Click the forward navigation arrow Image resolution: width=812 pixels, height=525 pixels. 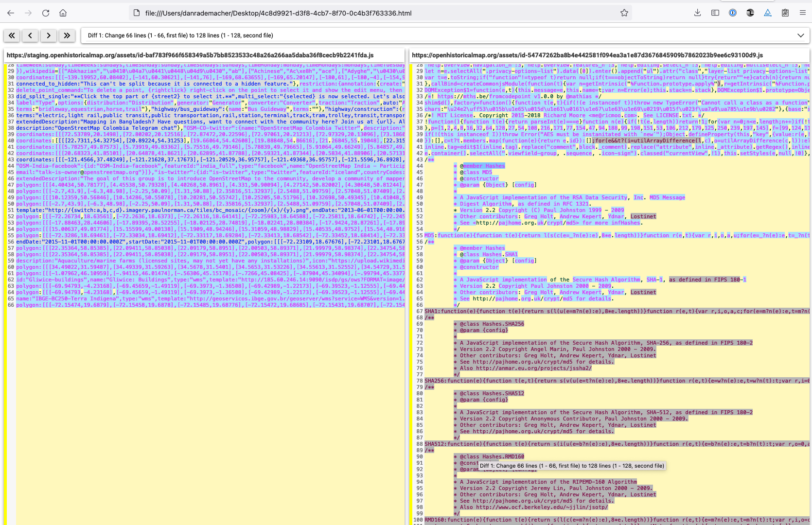(28, 13)
